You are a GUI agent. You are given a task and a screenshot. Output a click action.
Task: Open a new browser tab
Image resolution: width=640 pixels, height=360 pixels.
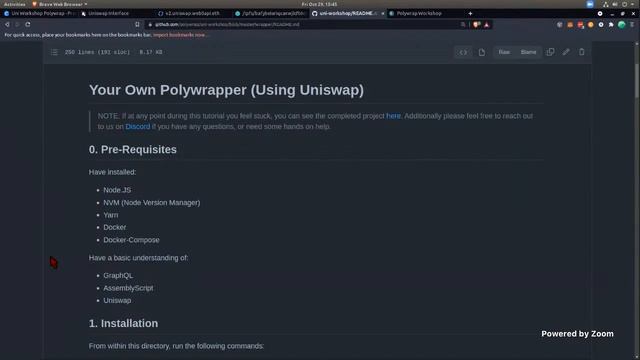click(x=470, y=13)
